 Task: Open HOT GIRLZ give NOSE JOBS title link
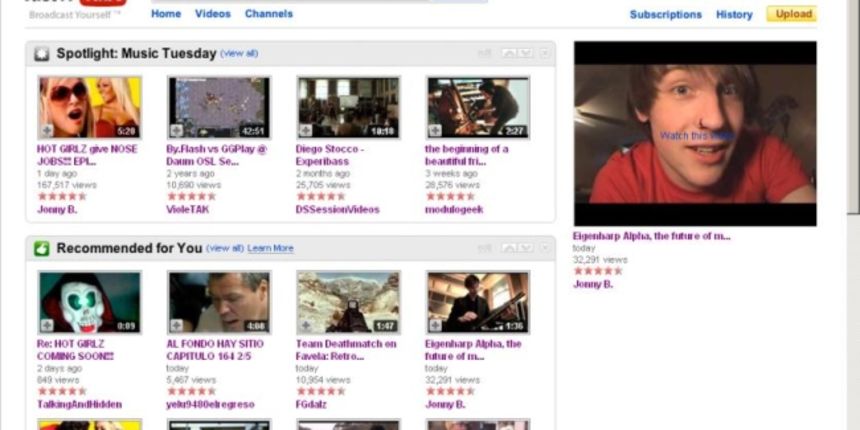pos(87,155)
